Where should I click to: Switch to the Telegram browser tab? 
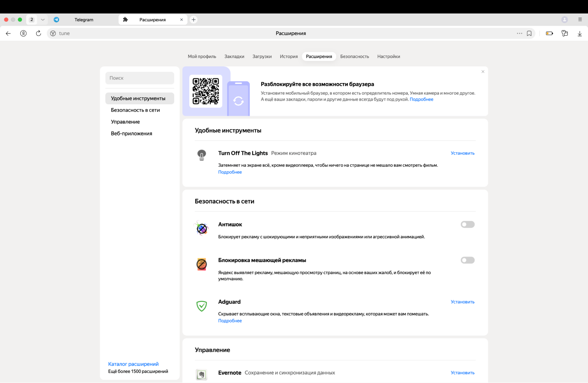pos(84,20)
